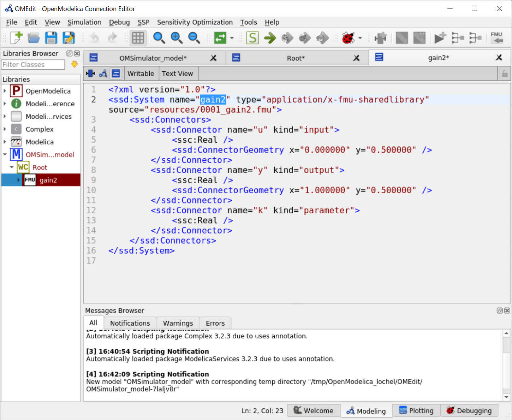Expand the gain2 FMU node
512x420 pixels.
19,180
